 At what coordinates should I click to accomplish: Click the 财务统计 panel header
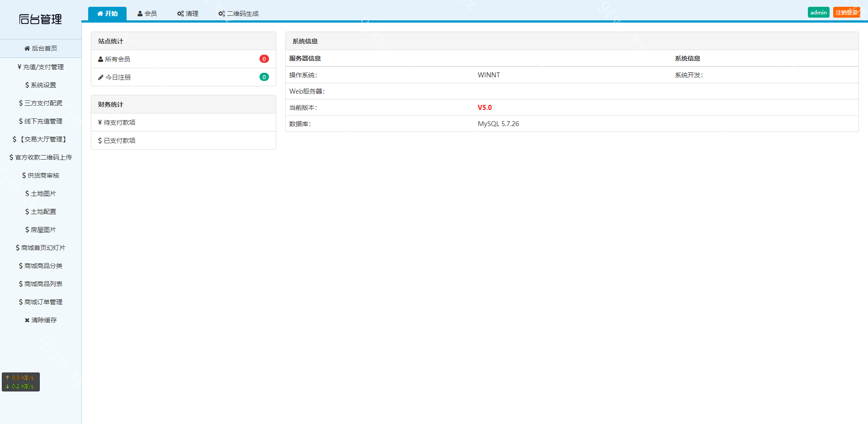pyautogui.click(x=184, y=104)
